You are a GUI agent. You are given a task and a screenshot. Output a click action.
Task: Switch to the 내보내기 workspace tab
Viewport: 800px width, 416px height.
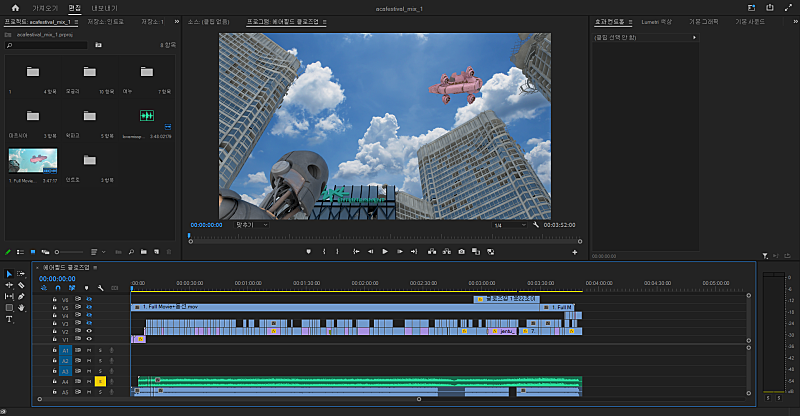[x=105, y=8]
